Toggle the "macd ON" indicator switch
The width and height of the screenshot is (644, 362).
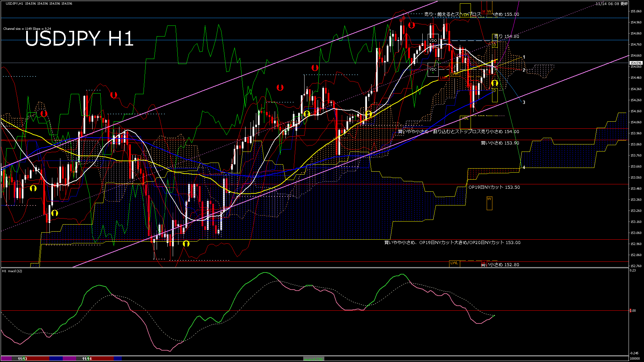click(x=313, y=358)
